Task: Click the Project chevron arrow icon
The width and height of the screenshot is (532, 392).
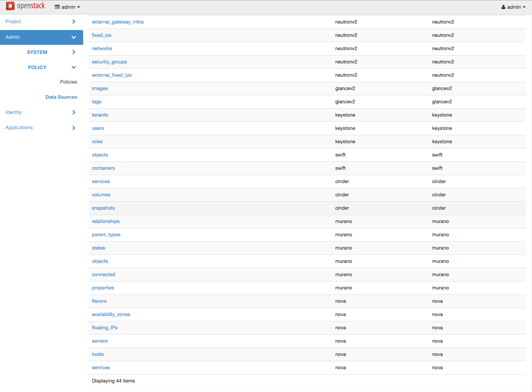Action: click(74, 22)
